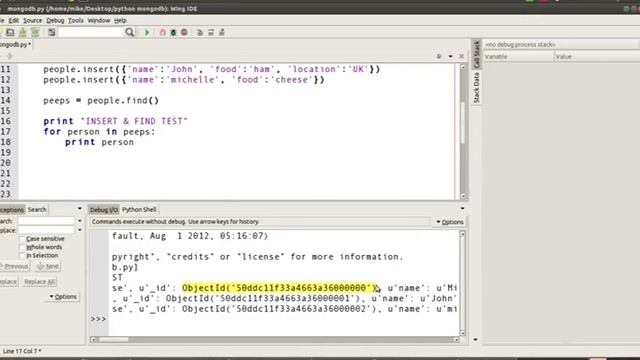
Task: Open the Stack Data vertical tab
Action: point(476,88)
